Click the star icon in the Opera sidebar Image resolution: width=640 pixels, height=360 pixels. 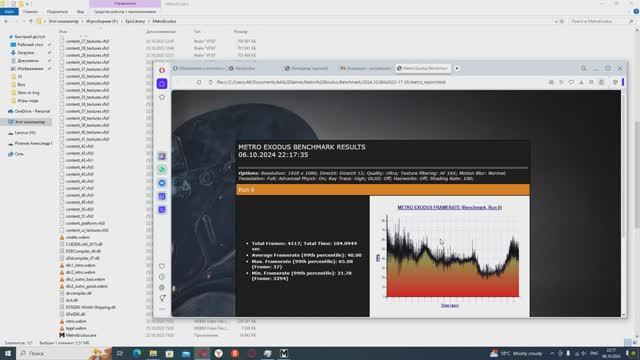[x=162, y=97]
